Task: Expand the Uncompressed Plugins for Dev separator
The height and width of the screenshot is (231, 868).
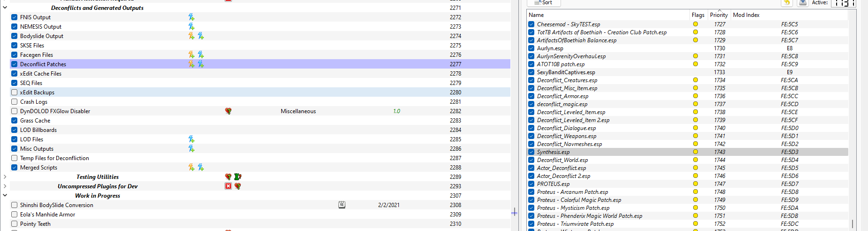Action: pos(5,186)
